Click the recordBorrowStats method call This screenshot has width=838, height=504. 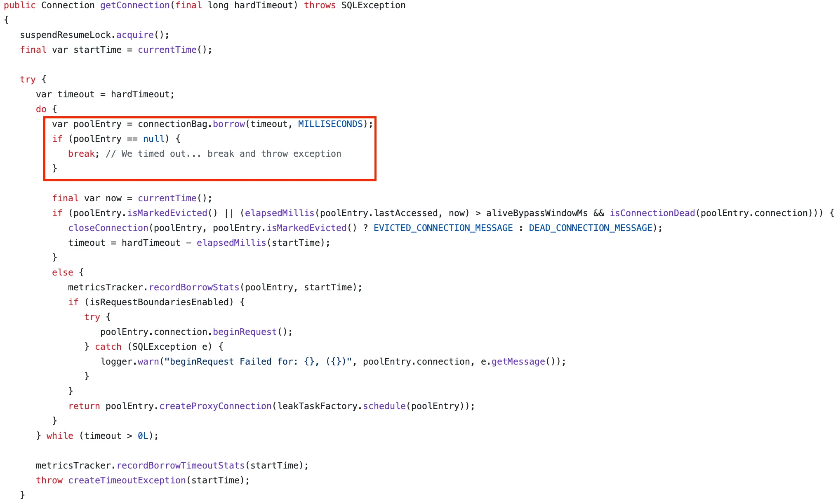point(194,287)
